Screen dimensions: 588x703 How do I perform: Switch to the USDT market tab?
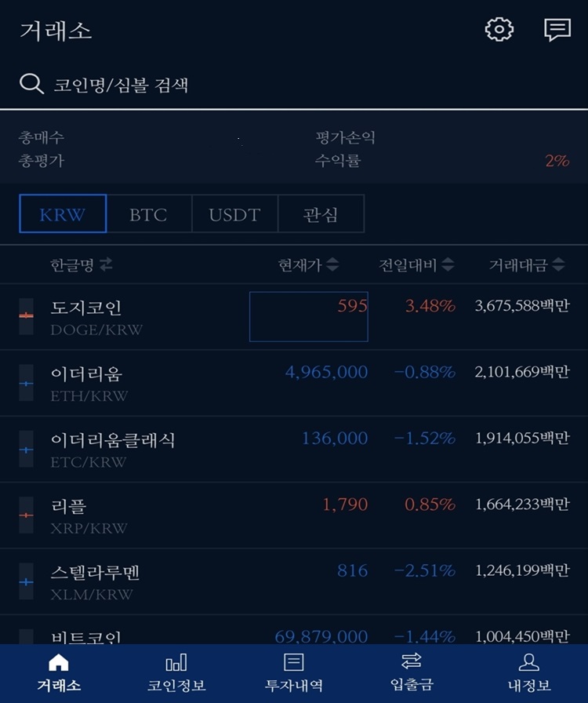coord(234,213)
